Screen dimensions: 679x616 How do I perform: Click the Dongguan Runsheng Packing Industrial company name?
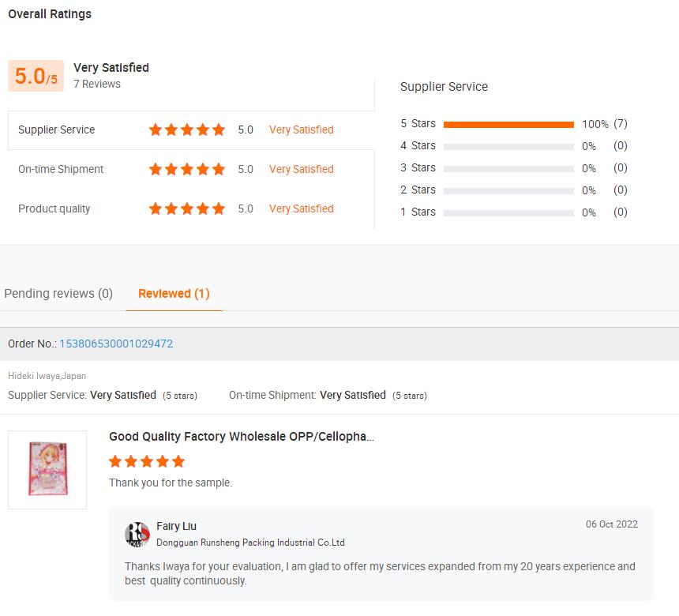point(250,543)
